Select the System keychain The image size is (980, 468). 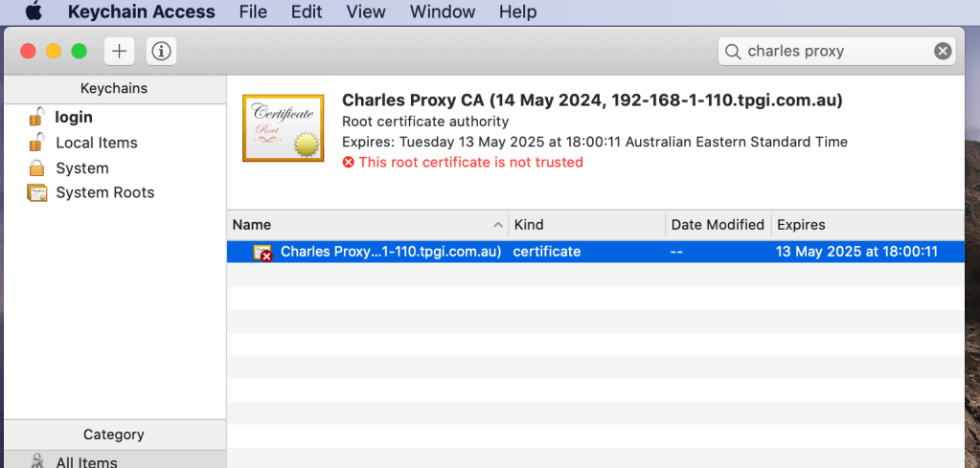point(81,167)
